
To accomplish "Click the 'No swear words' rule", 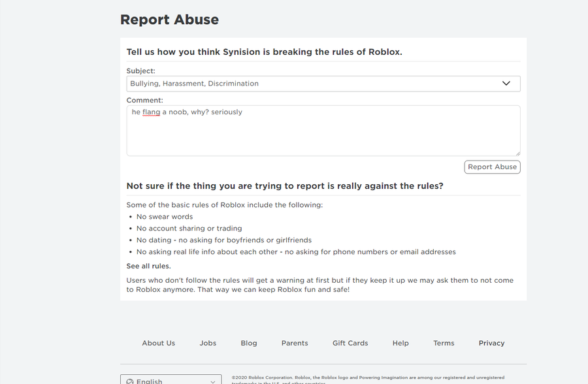I will (165, 217).
